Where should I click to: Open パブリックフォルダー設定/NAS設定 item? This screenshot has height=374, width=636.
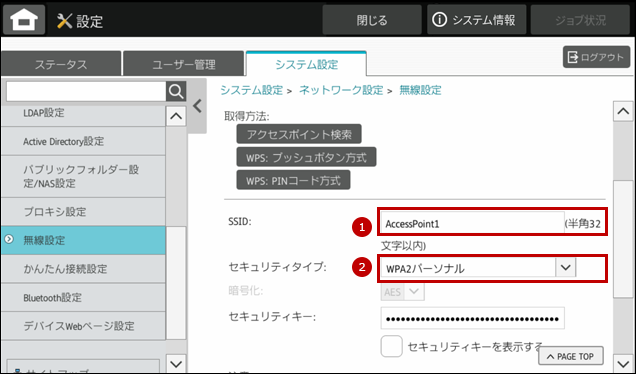tap(83, 176)
